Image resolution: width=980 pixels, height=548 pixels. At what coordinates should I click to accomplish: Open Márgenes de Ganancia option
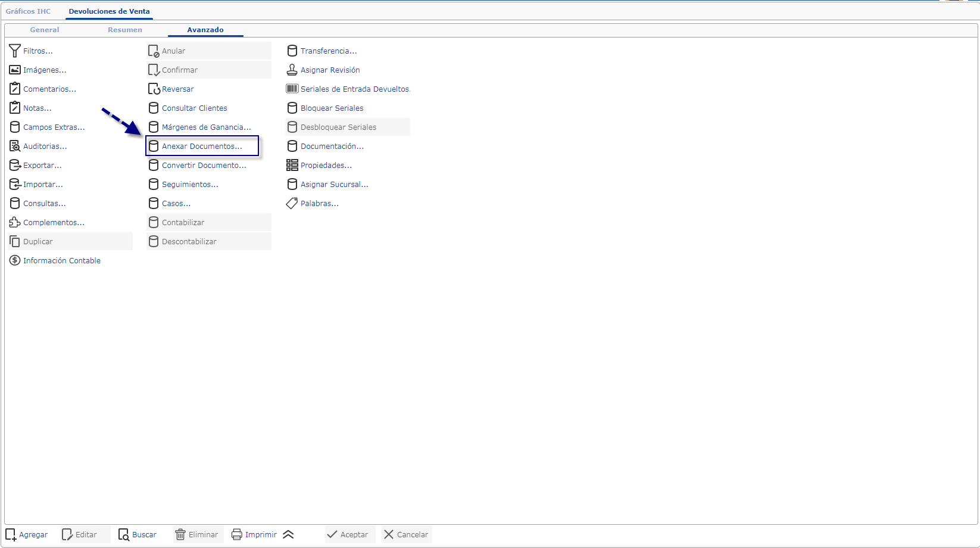tap(206, 127)
